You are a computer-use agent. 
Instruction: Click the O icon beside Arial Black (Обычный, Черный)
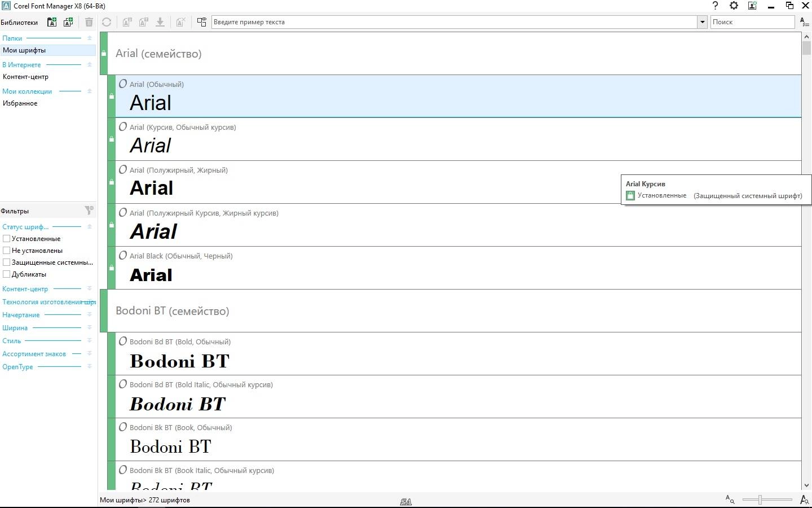(x=123, y=255)
